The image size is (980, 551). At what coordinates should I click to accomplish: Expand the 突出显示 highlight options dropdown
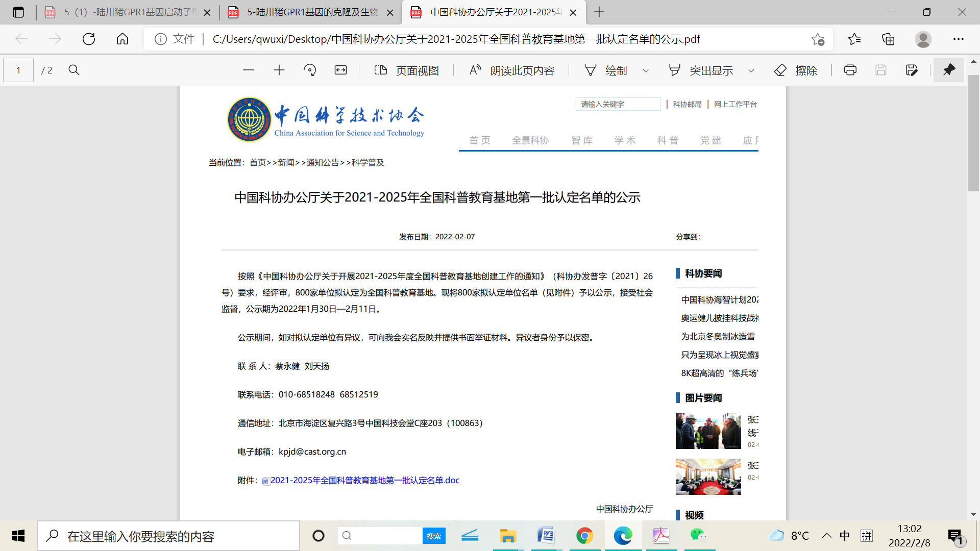click(x=751, y=71)
